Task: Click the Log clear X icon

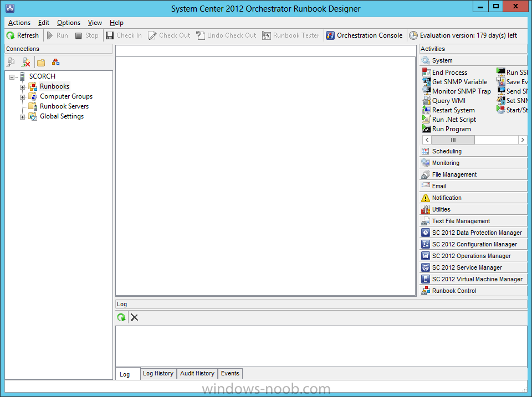Action: tap(134, 317)
